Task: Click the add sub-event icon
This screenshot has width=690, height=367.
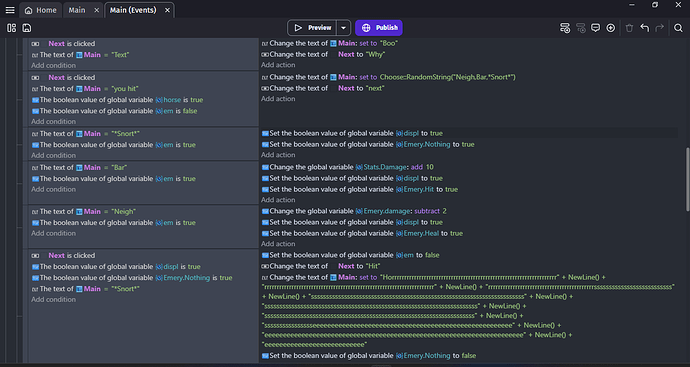Action: click(x=581, y=28)
